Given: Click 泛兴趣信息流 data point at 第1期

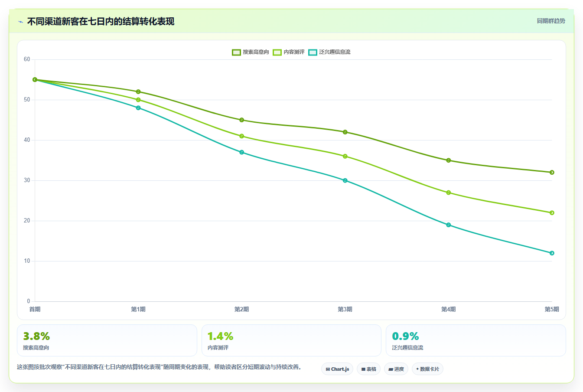Looking at the screenshot, I should (138, 108).
